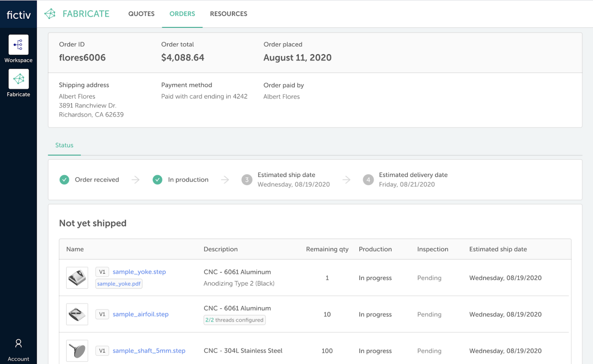
Task: Click the V1 badge next to sample_airfoil.step
Action: point(102,314)
